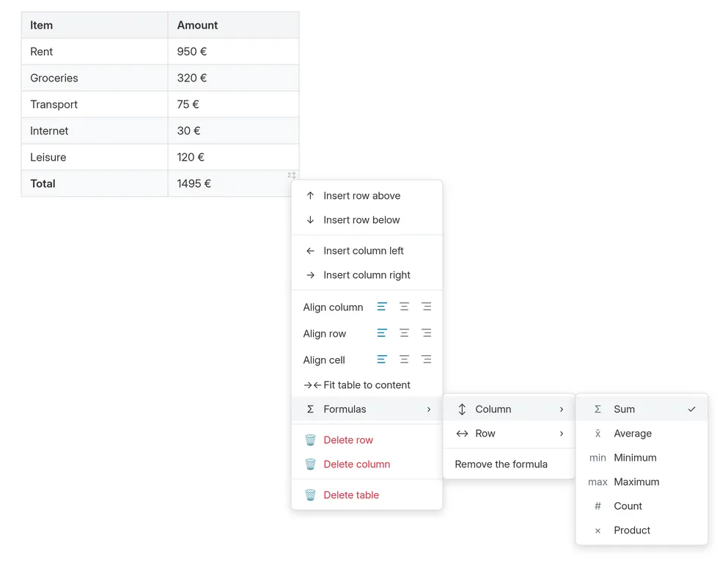
Task: Select the Product formula
Action: pyautogui.click(x=641, y=530)
